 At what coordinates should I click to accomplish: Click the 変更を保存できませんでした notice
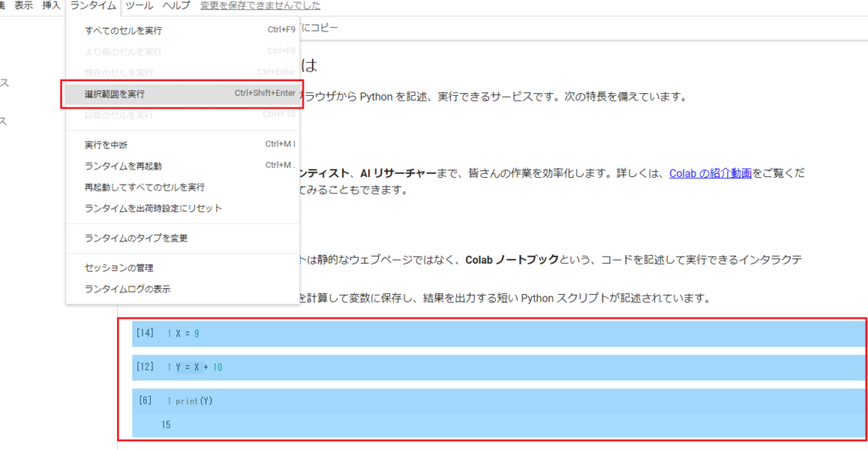[259, 6]
